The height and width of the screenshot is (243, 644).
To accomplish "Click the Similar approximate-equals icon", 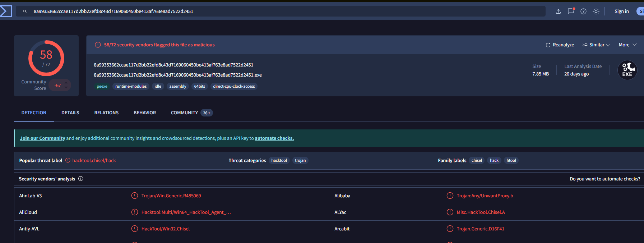I will pyautogui.click(x=585, y=45).
